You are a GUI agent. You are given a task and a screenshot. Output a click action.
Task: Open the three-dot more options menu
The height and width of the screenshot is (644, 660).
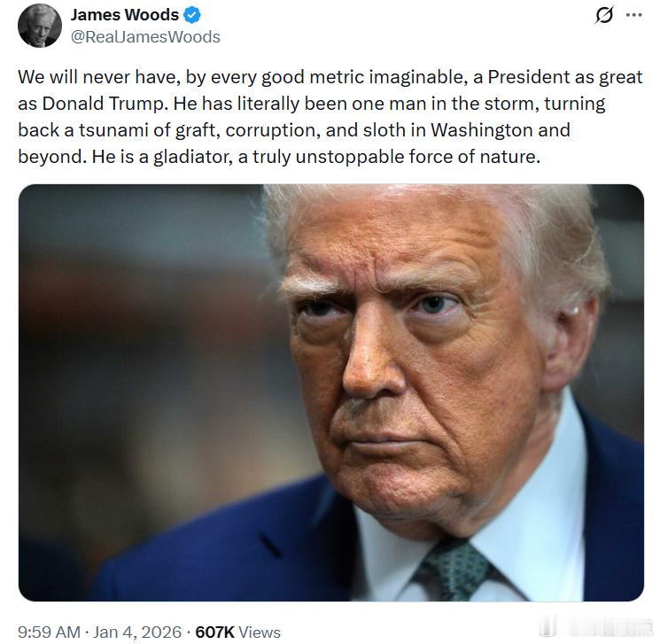click(634, 15)
